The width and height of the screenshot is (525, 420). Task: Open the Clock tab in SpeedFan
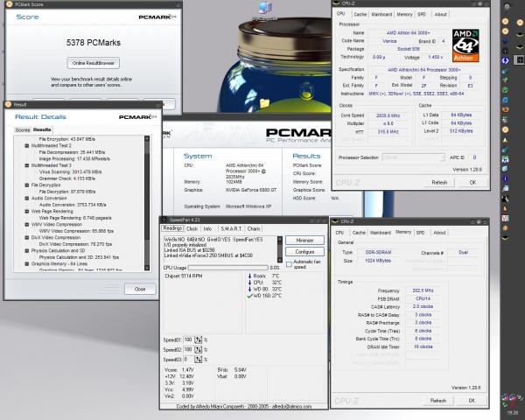pyautogui.click(x=192, y=228)
